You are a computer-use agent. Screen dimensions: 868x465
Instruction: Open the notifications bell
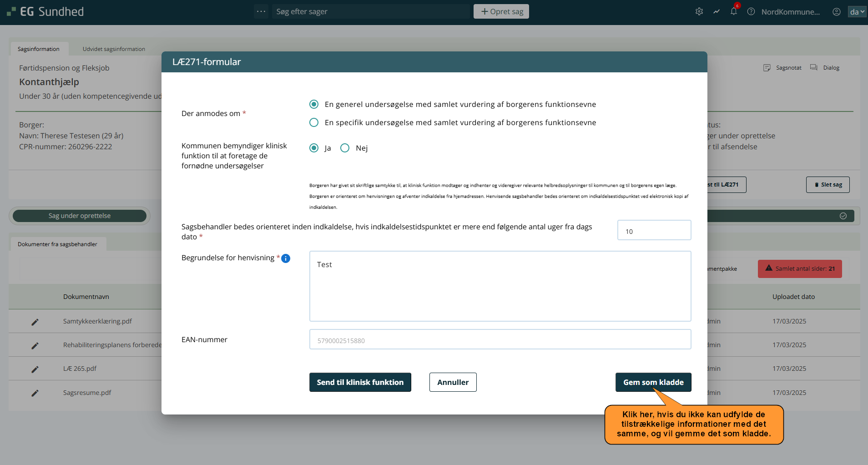pos(733,12)
